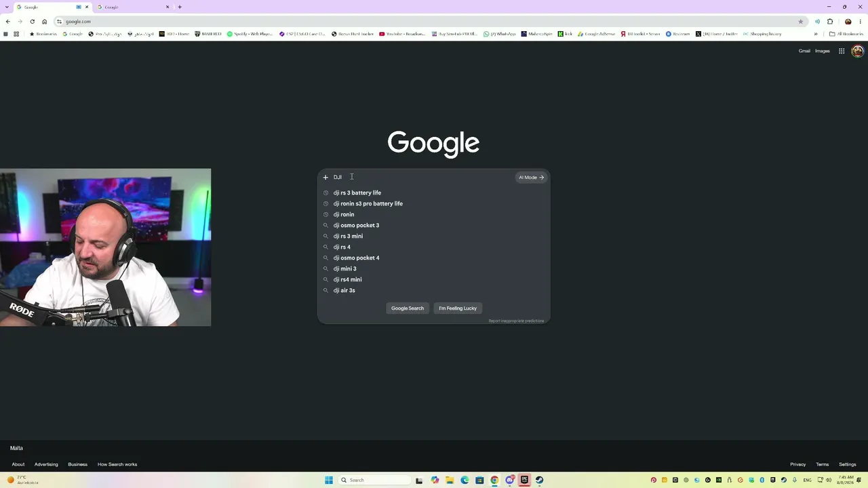Open the YouTube bookmark

(402, 34)
